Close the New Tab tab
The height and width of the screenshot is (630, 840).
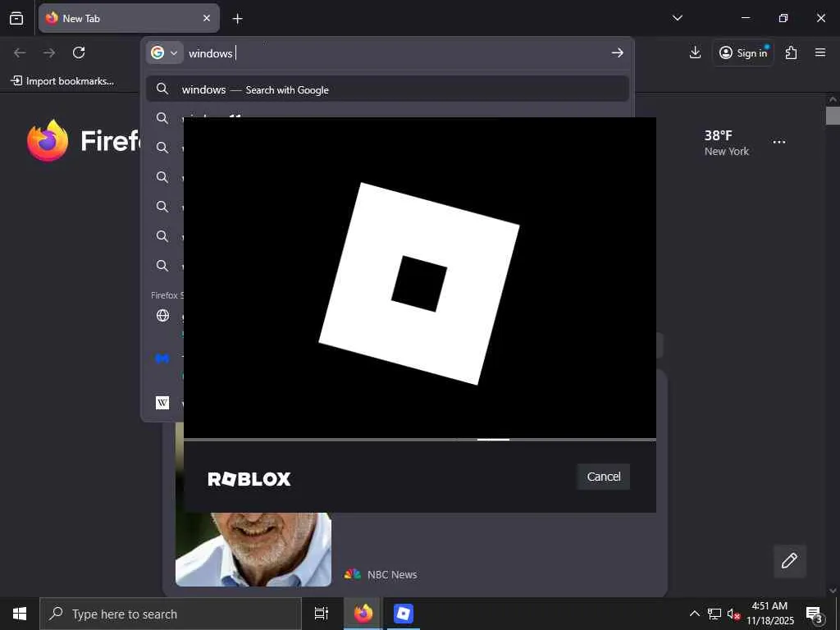click(207, 18)
